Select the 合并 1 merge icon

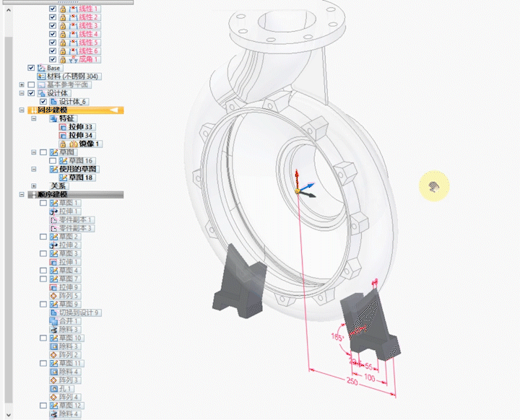click(53, 321)
